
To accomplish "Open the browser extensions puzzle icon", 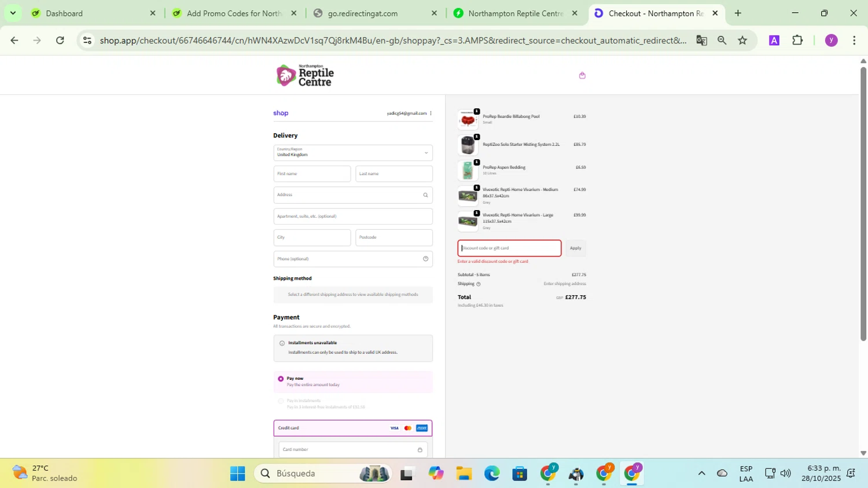I will coord(797,41).
